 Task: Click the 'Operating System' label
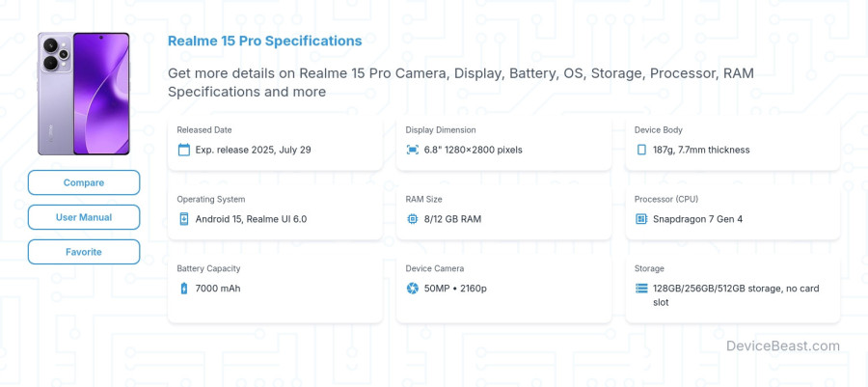[x=211, y=200]
